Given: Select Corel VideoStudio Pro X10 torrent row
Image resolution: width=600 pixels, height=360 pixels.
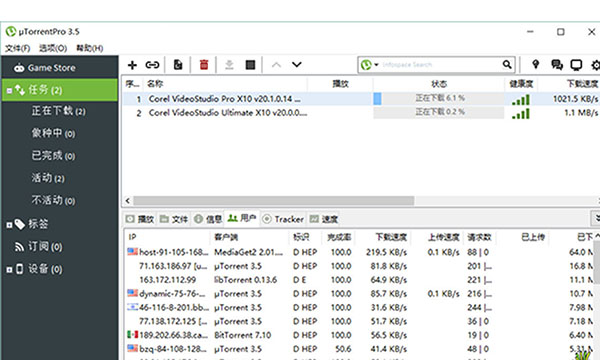Looking at the screenshot, I should pyautogui.click(x=361, y=99).
